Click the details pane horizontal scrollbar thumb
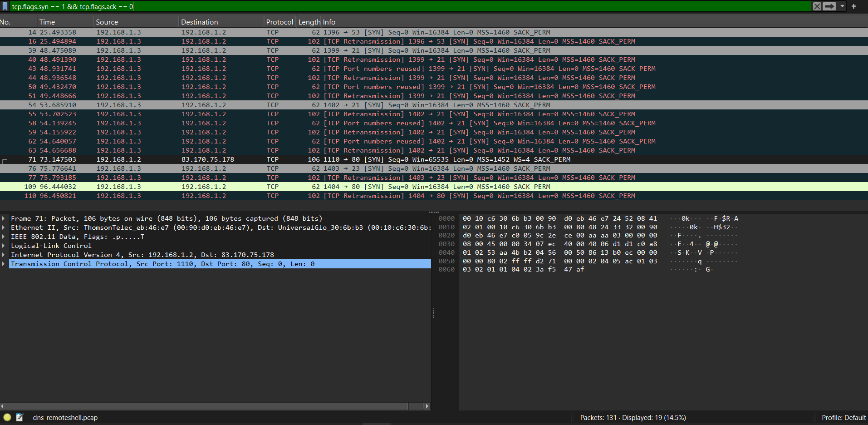 (x=207, y=406)
